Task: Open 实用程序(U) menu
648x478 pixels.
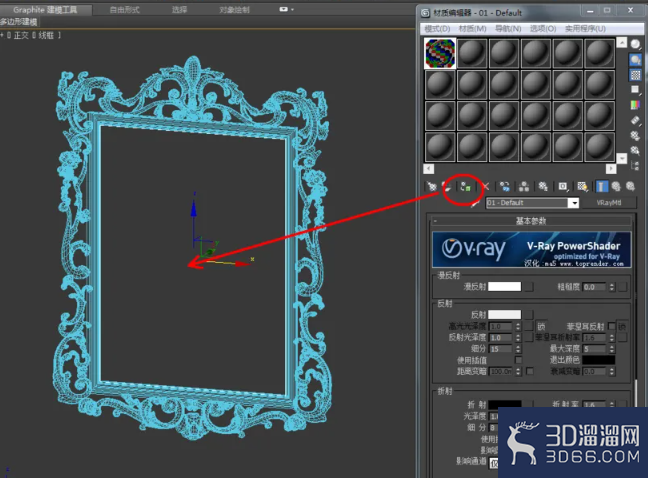Action: (x=585, y=29)
